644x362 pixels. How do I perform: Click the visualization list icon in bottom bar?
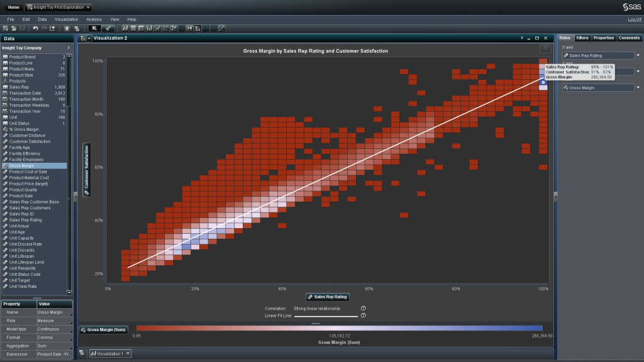82,353
